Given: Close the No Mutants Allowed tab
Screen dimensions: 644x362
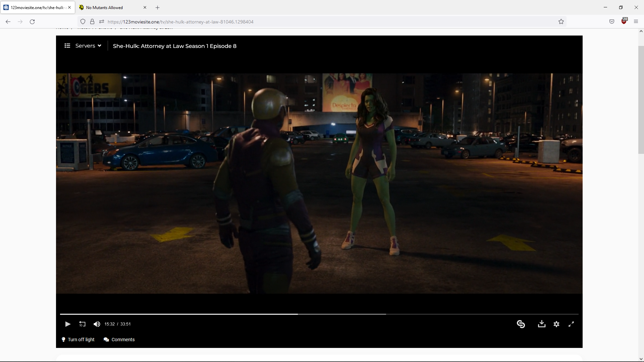Looking at the screenshot, I should pyautogui.click(x=145, y=7).
